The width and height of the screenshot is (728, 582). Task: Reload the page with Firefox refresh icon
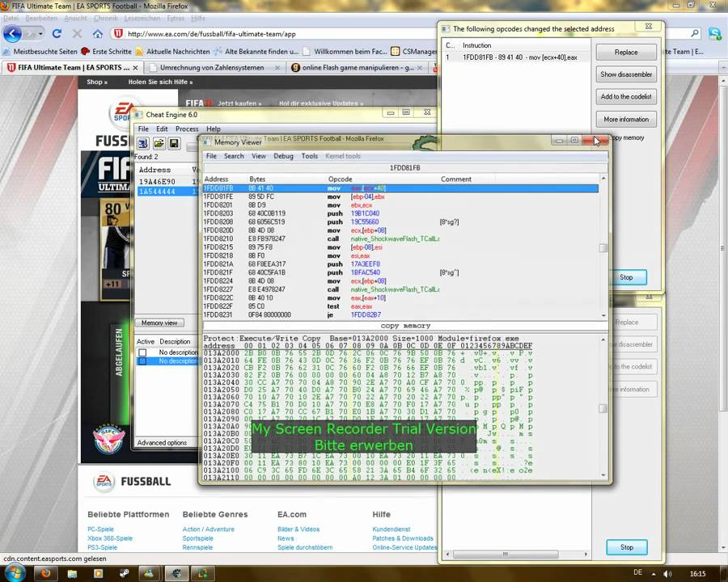click(57, 33)
